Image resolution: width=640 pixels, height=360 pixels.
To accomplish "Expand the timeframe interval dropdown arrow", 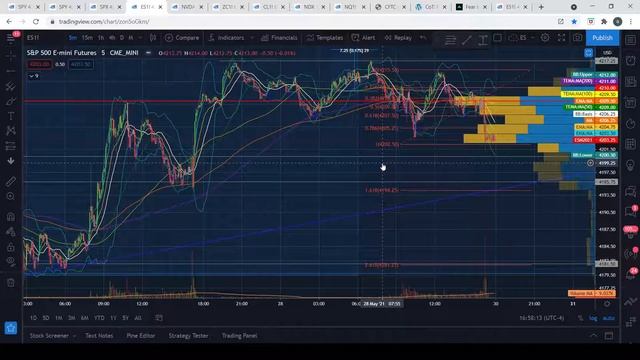I will 140,38.
